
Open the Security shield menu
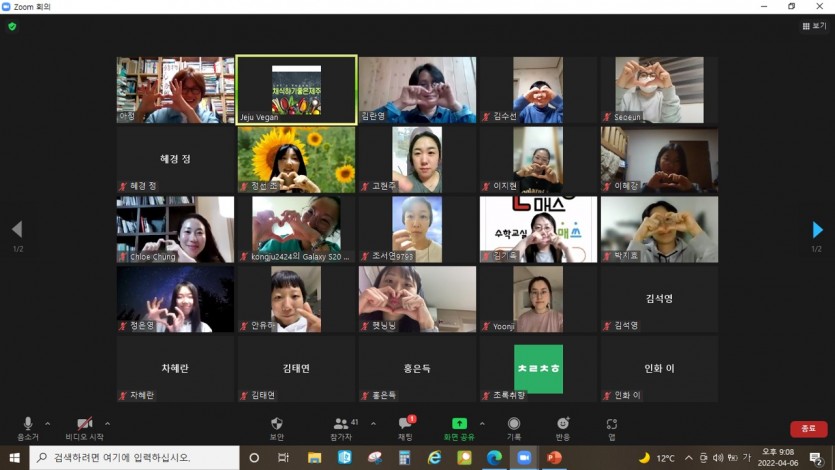click(276, 428)
